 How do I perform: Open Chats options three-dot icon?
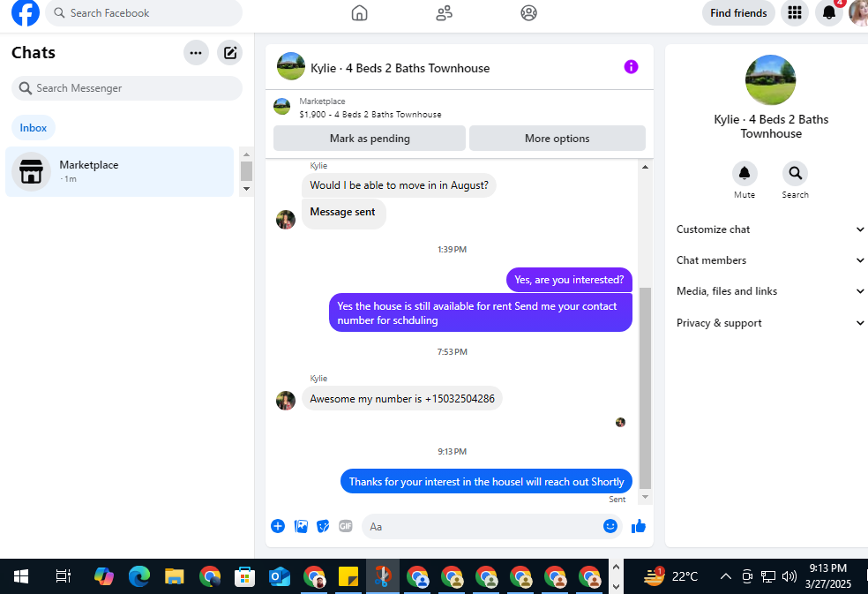pos(196,53)
